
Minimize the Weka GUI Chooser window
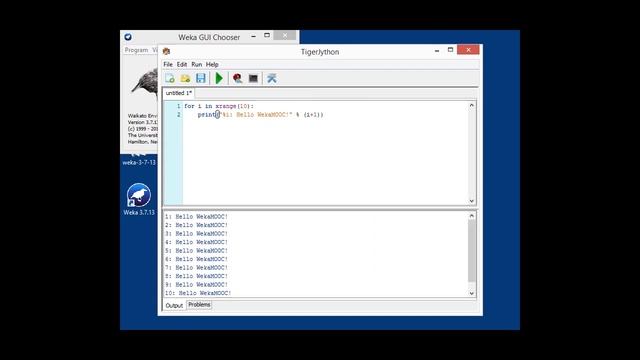(253, 36)
